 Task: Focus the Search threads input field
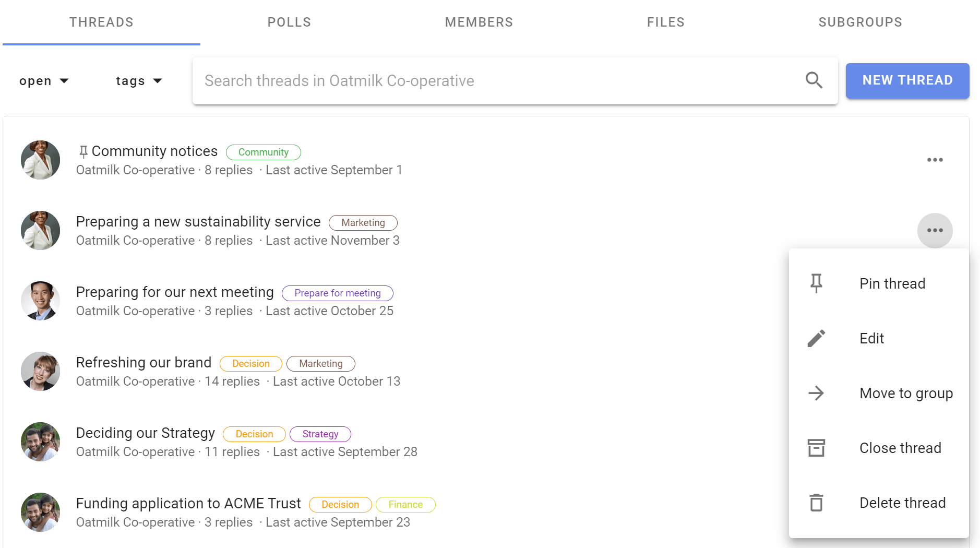[496, 81]
